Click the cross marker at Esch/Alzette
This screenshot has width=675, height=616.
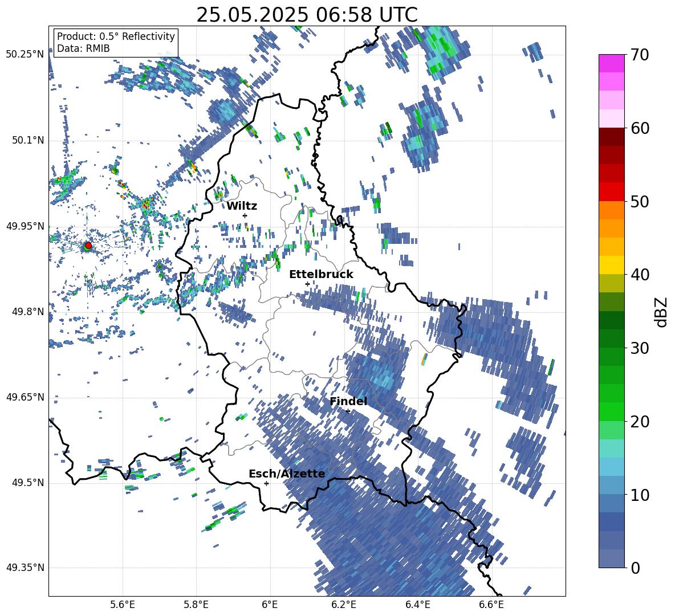coord(266,483)
